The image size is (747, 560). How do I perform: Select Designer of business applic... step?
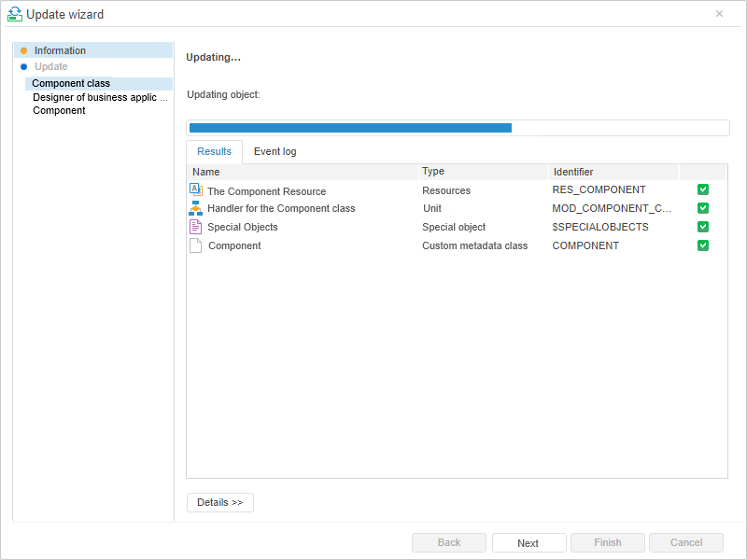tap(100, 97)
